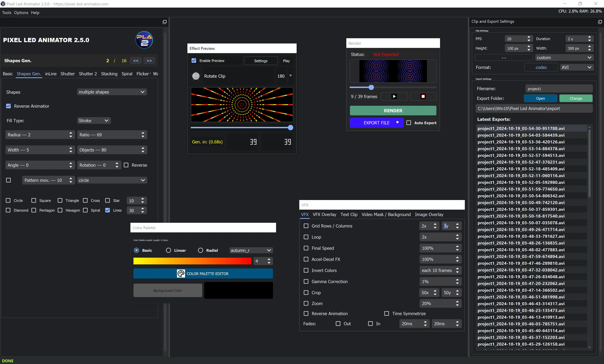Enable Invert Colors checkbox
The width and height of the screenshot is (604, 364).
point(306,270)
